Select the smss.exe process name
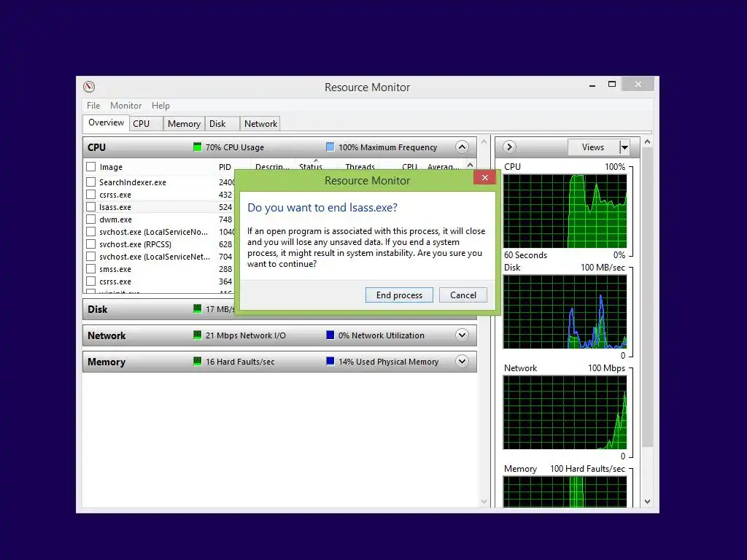Screen dimensions: 747x560 pos(115,269)
